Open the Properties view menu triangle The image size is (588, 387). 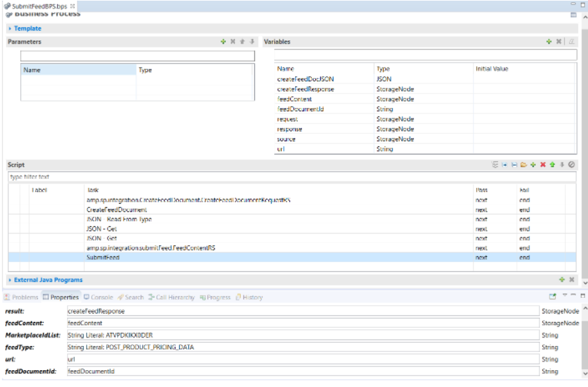click(565, 295)
